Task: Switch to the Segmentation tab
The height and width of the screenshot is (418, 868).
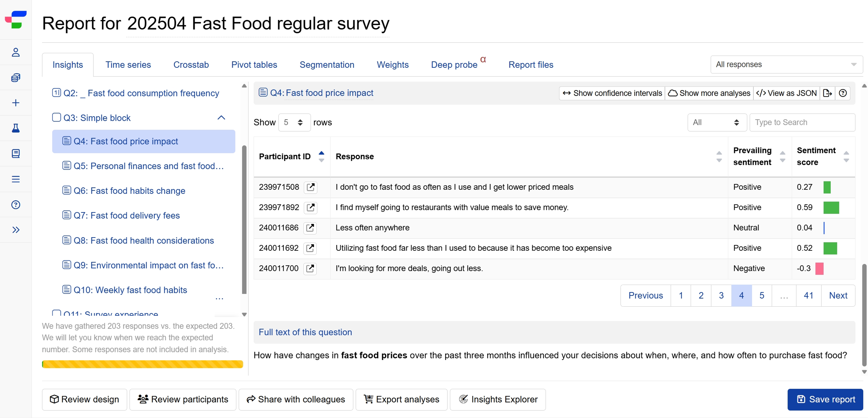Action: click(x=327, y=65)
